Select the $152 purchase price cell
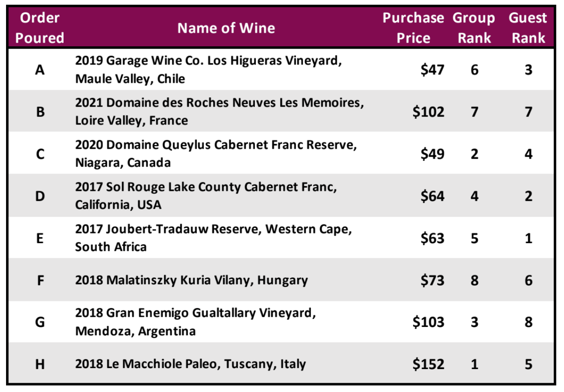This screenshot has height=392, width=564. tap(428, 364)
